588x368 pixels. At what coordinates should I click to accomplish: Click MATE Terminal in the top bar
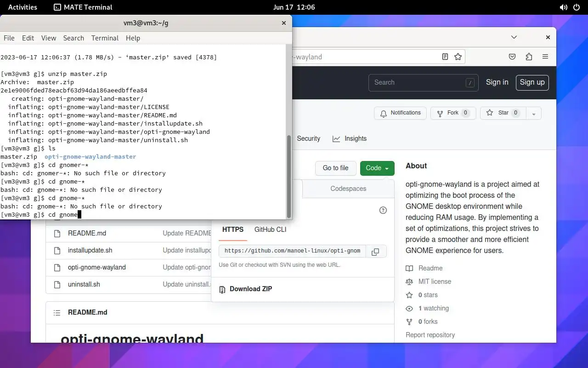coord(83,7)
